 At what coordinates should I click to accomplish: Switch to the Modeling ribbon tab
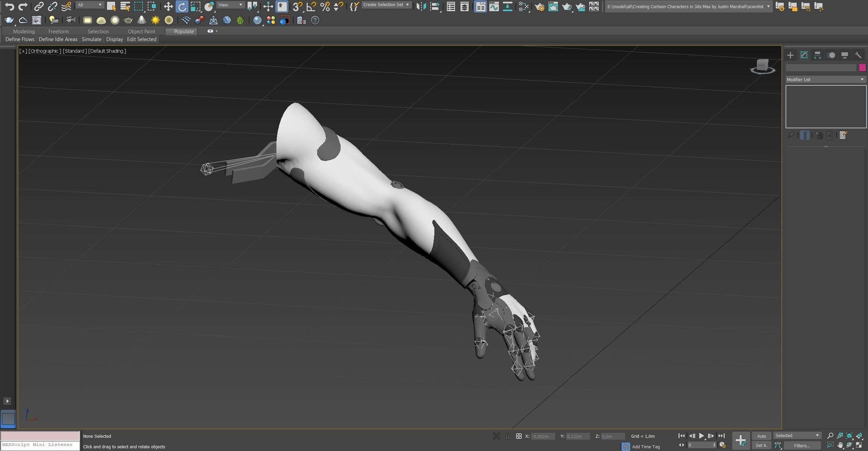coord(23,31)
